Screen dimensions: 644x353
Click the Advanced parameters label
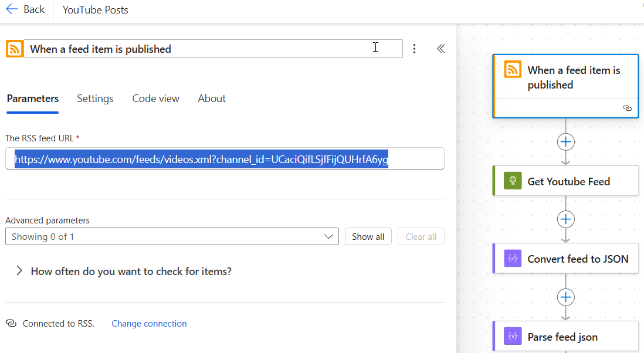coord(48,220)
